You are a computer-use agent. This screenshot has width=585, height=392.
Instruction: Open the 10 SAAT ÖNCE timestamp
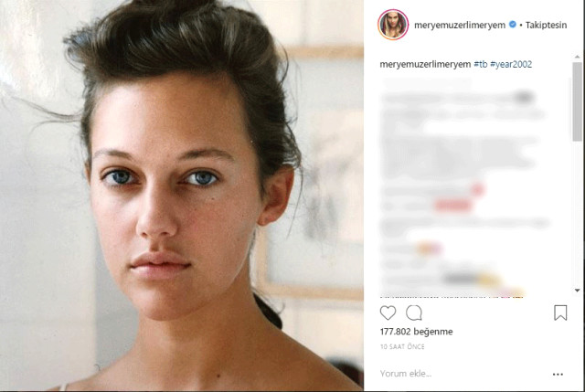[x=402, y=347]
